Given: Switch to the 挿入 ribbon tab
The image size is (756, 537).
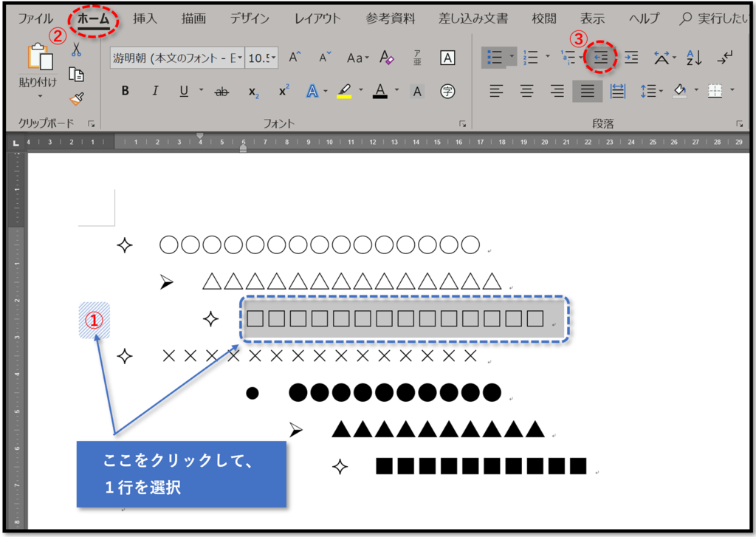Looking at the screenshot, I should 144,18.
